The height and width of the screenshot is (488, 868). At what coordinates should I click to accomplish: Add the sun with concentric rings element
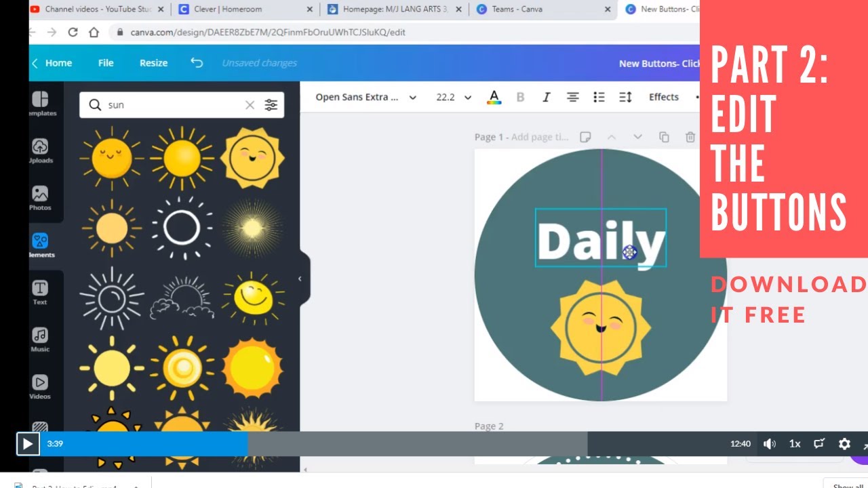pyautogui.click(x=182, y=369)
